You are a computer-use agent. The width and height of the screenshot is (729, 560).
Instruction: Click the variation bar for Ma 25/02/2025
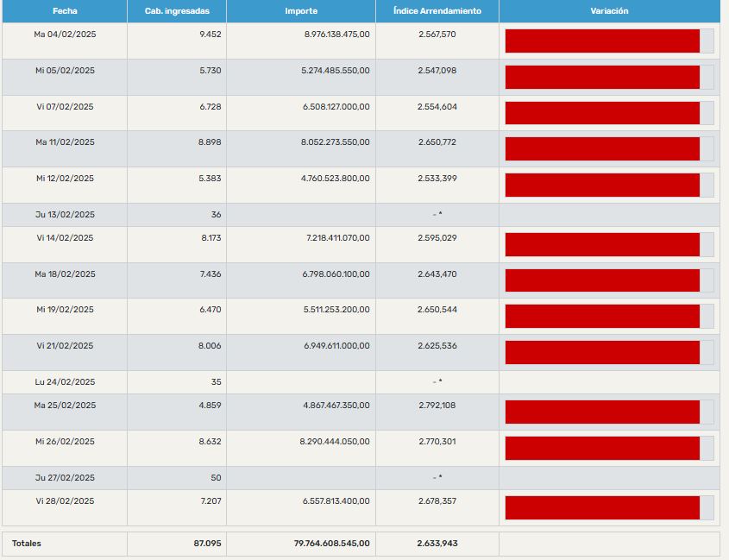602,412
